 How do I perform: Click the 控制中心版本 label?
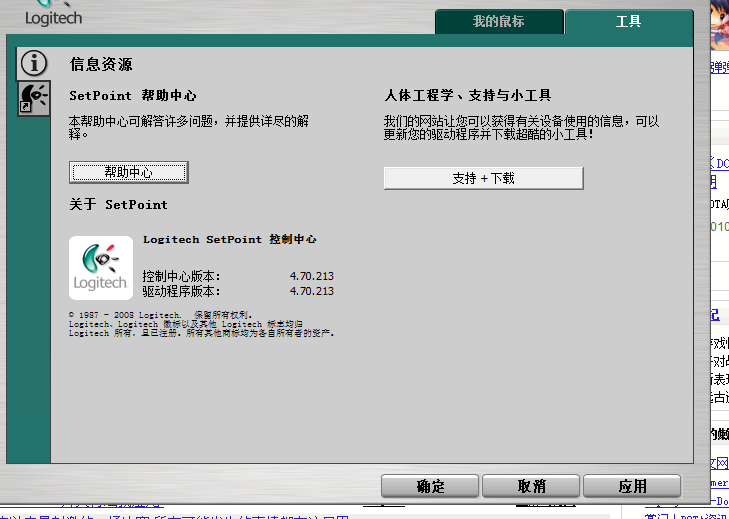click(181, 276)
